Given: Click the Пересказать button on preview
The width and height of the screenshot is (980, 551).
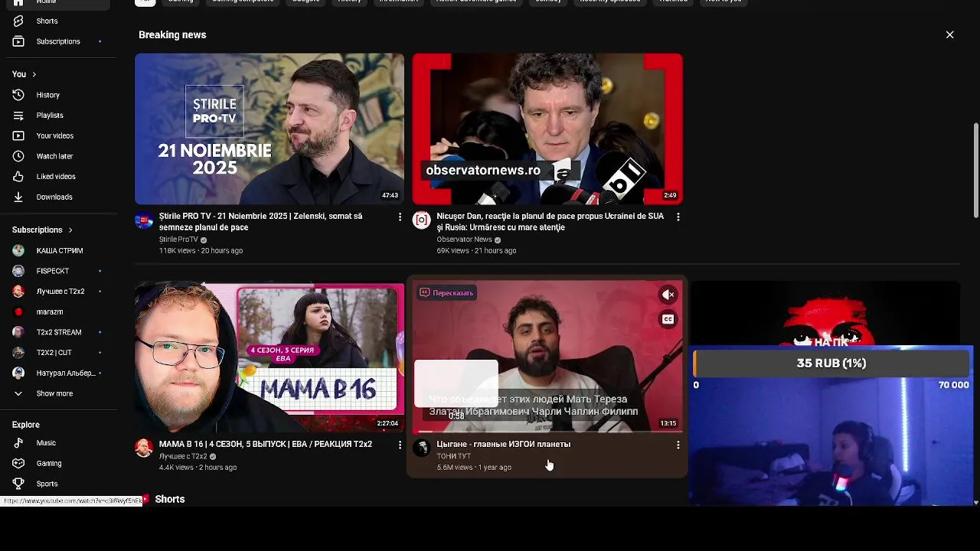Looking at the screenshot, I should coord(447,293).
